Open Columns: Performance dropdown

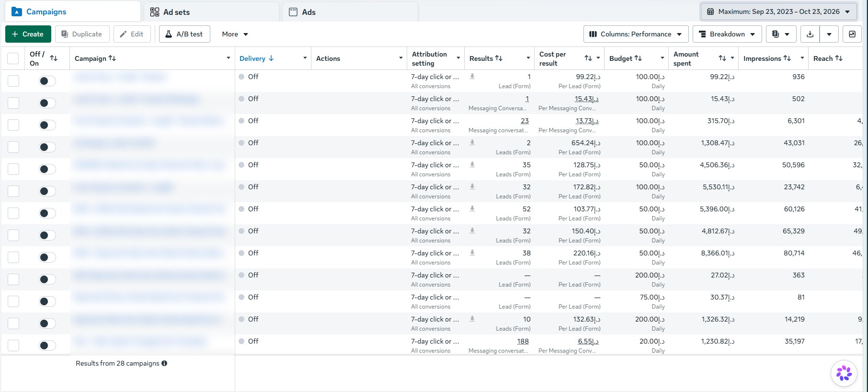click(636, 34)
